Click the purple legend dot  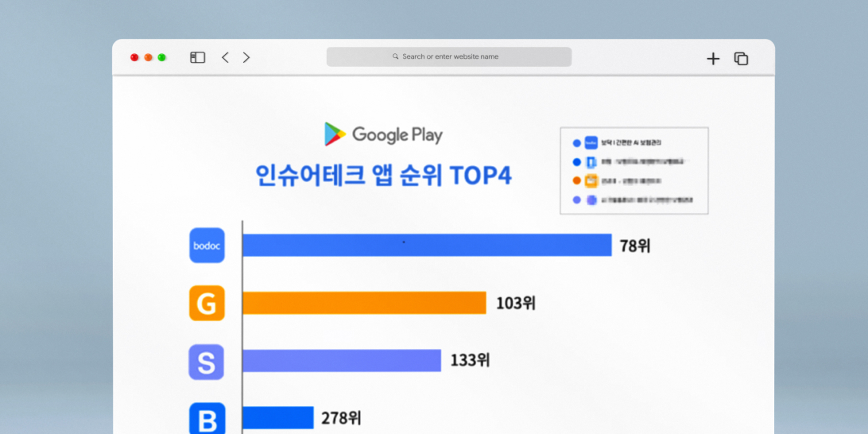(577, 200)
